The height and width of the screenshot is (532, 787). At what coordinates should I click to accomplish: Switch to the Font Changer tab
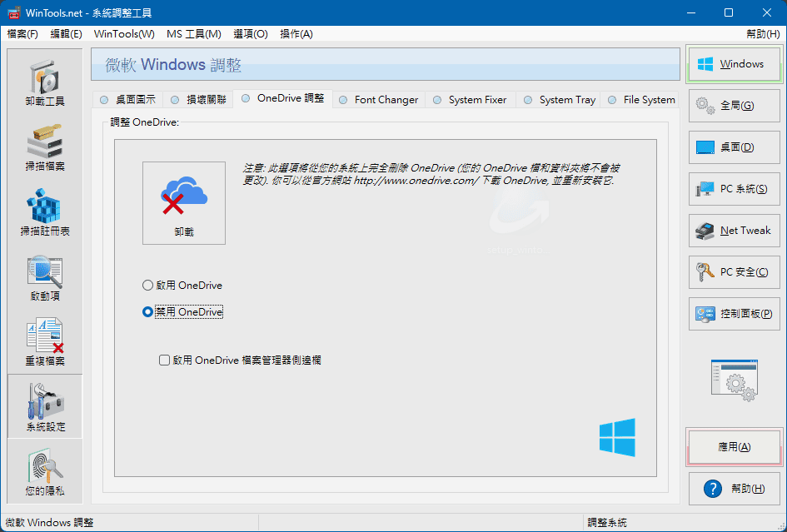386,100
